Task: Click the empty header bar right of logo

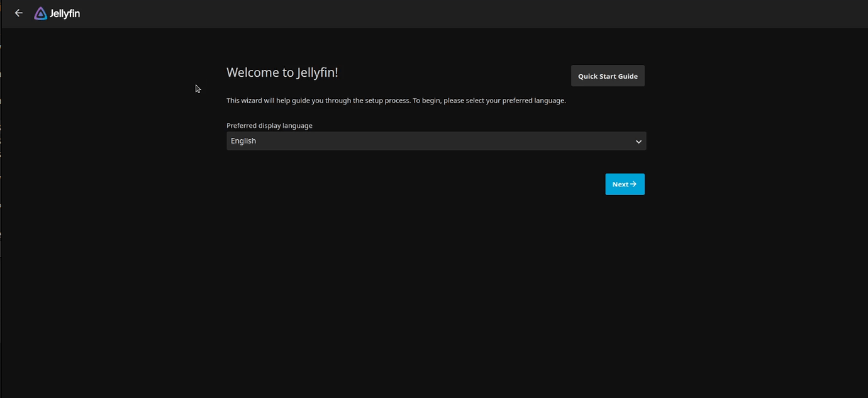Action: tap(440, 13)
